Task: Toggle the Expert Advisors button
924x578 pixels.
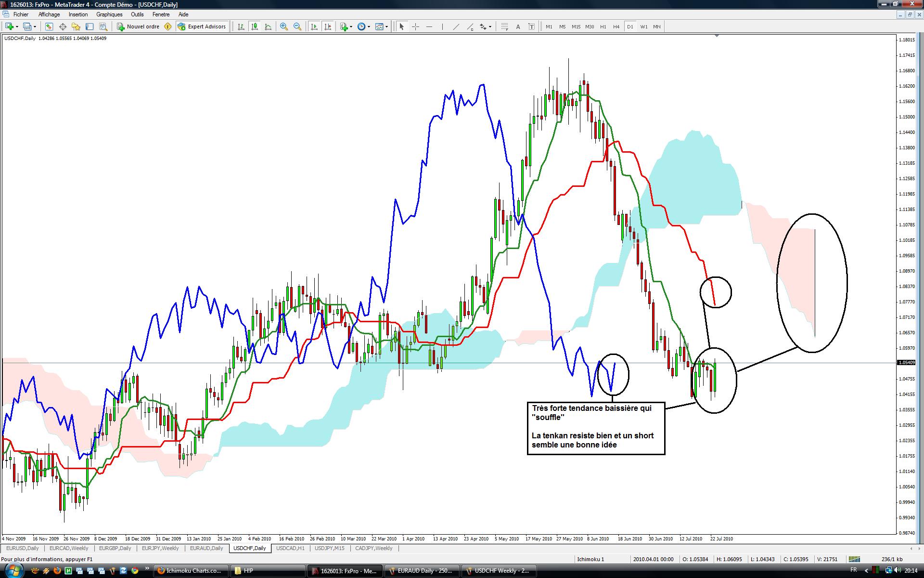Action: point(202,27)
